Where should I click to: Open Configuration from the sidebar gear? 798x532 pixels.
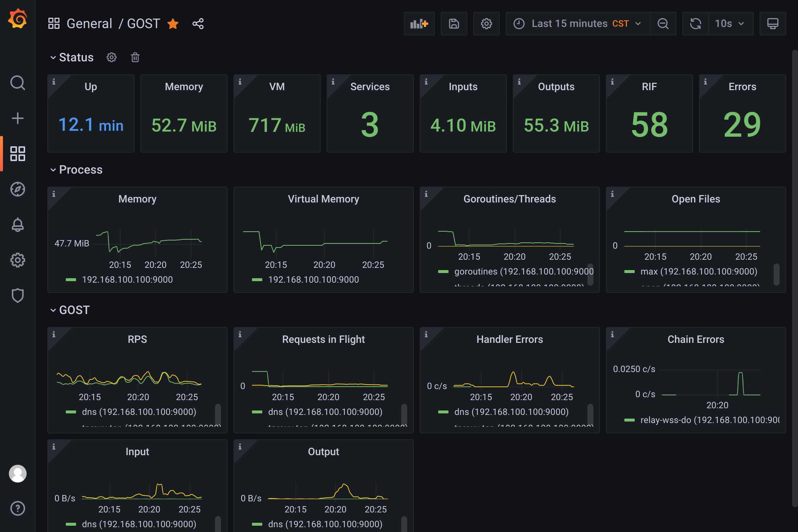(x=17, y=260)
